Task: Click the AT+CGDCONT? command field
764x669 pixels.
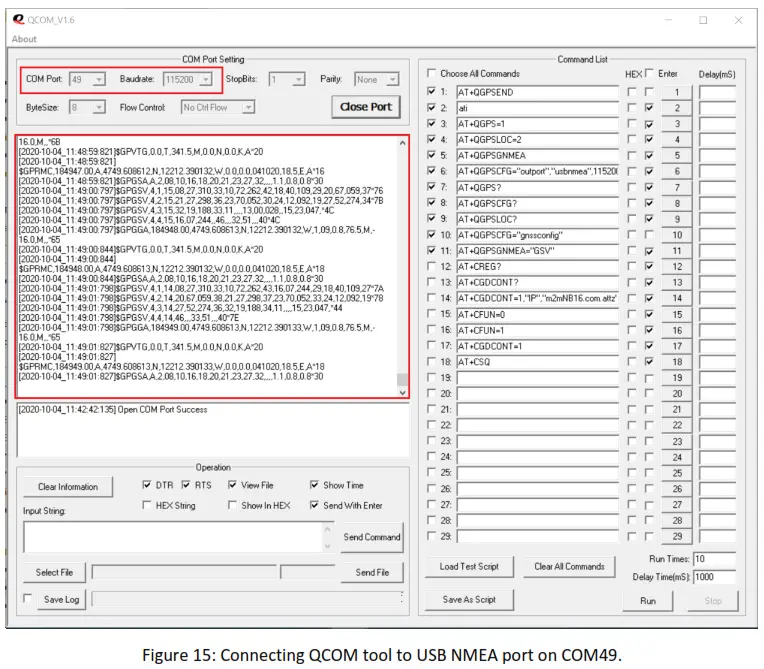Action: pos(537,283)
